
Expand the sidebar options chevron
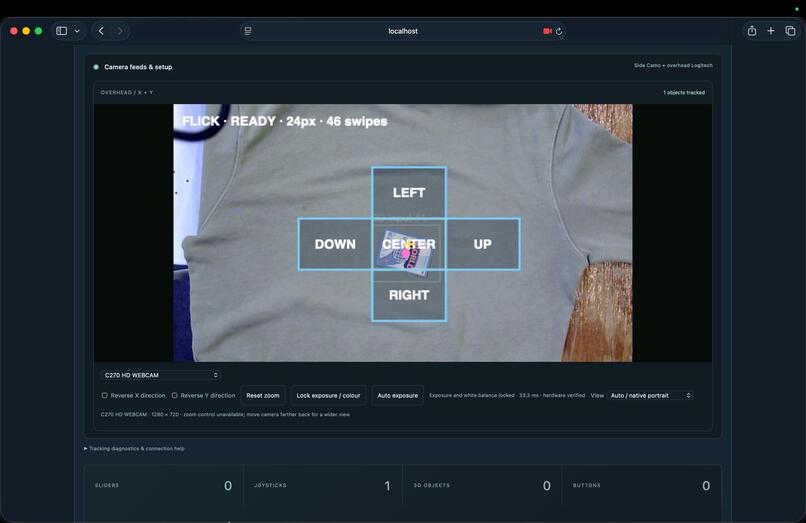[x=77, y=31]
